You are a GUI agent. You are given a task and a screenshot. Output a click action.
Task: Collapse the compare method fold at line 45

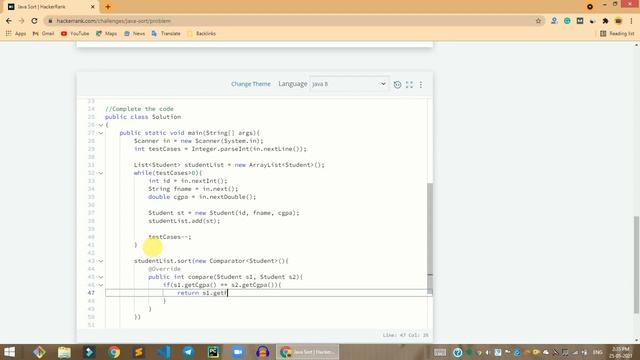pos(101,277)
